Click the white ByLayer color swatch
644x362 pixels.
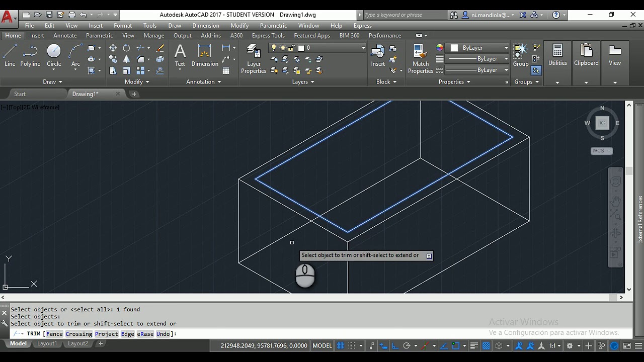coord(454,48)
